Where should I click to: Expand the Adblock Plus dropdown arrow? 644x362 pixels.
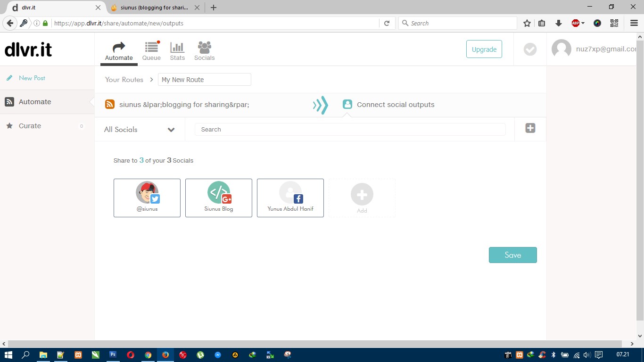(583, 23)
